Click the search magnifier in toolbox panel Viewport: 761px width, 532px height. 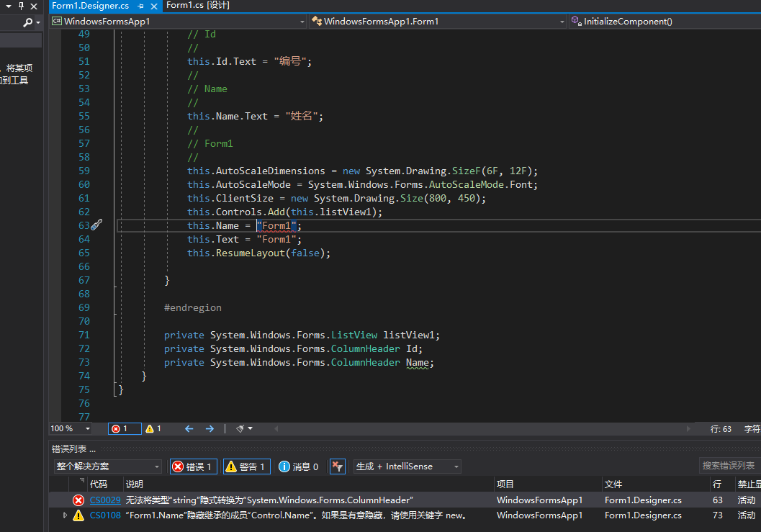[x=27, y=22]
